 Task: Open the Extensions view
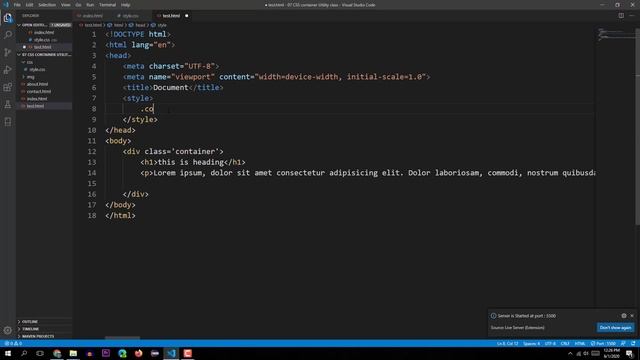[8, 87]
